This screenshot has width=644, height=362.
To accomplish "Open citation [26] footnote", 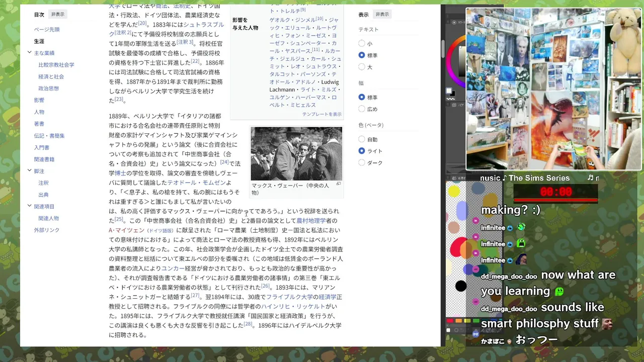I will [x=265, y=286].
